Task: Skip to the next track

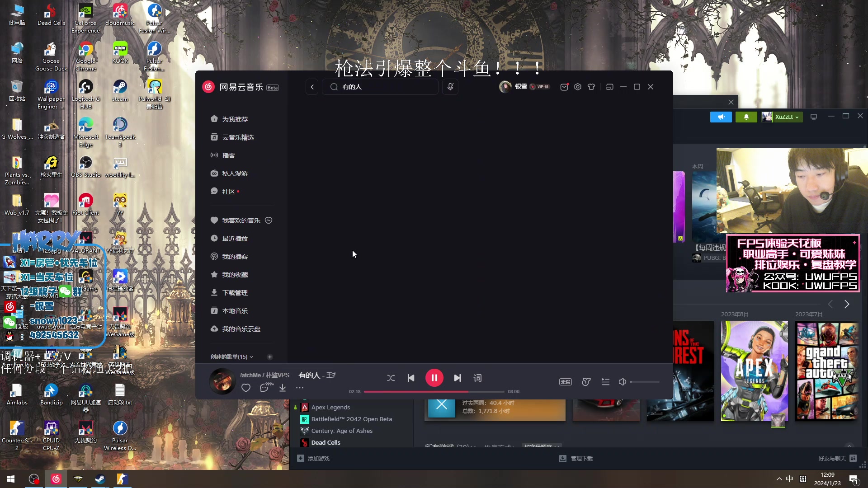Action: point(458,378)
